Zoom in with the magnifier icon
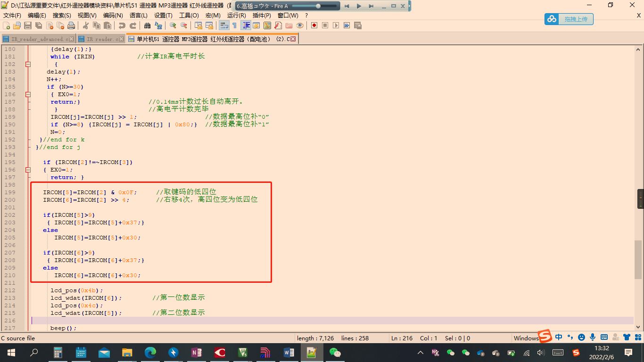 pyautogui.click(x=173, y=25)
